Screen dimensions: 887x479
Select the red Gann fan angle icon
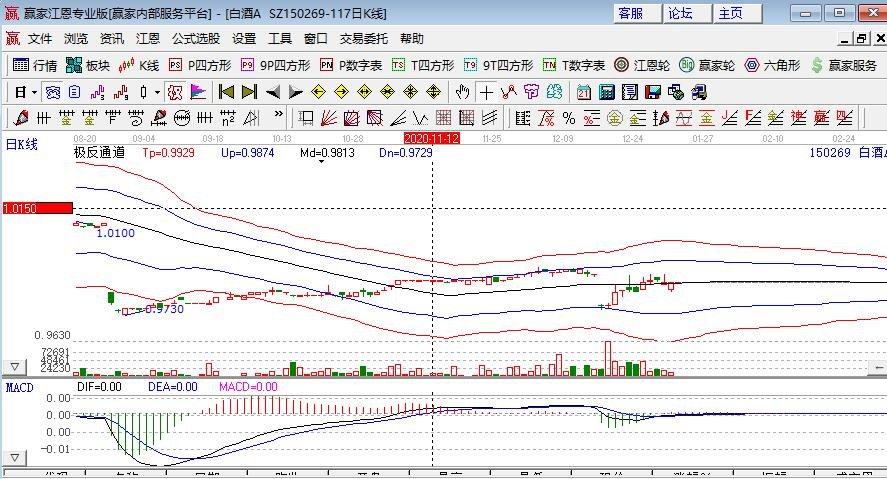pos(328,118)
